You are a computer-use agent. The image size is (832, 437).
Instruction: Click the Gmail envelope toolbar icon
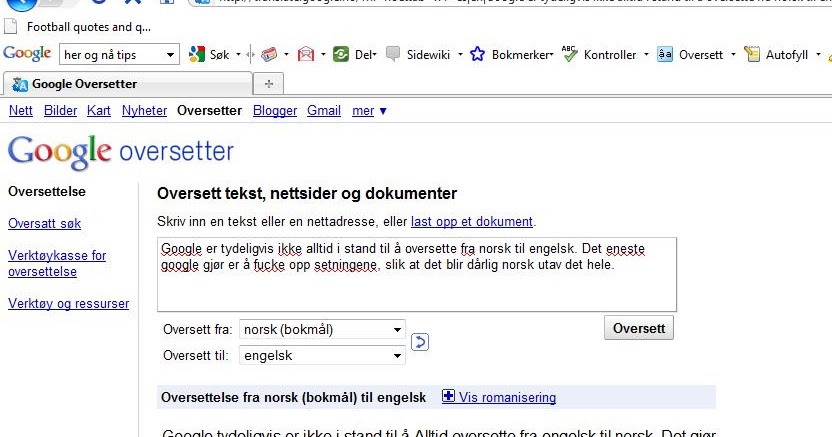point(306,54)
